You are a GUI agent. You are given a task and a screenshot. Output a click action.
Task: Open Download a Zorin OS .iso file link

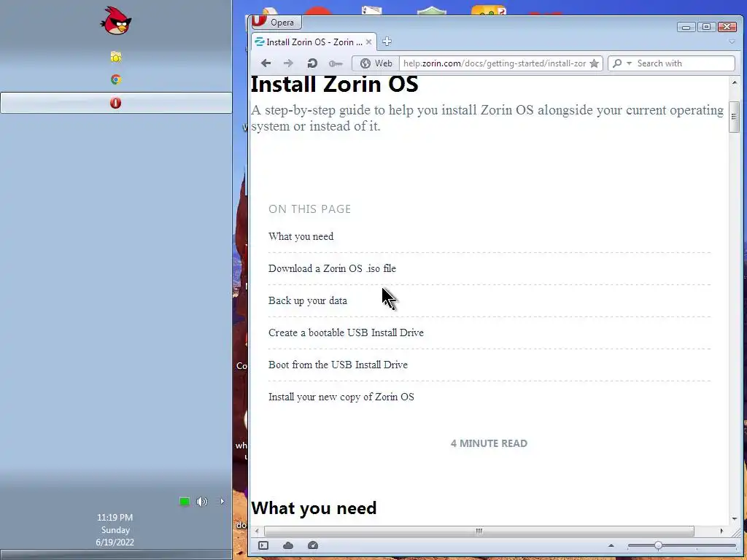pos(332,268)
